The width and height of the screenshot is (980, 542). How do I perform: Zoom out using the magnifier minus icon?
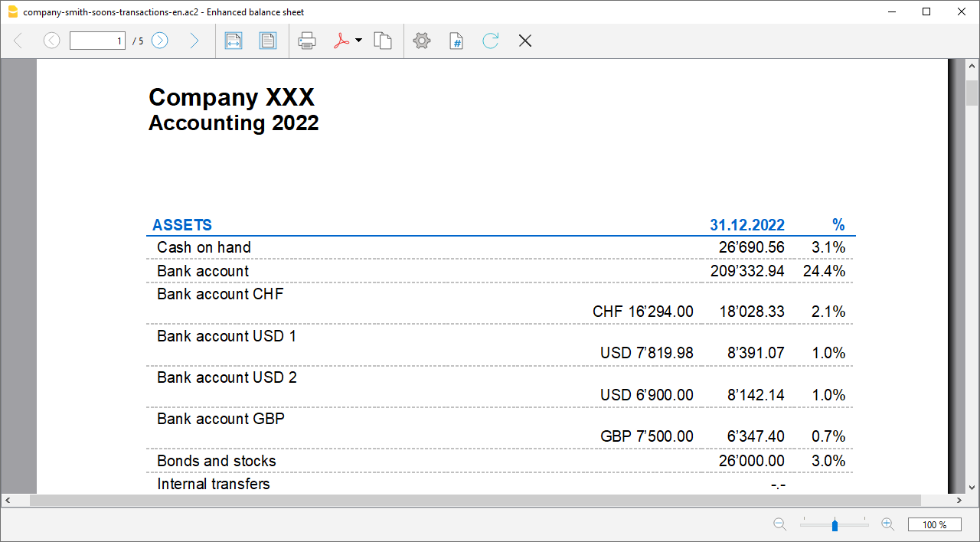coord(779,524)
